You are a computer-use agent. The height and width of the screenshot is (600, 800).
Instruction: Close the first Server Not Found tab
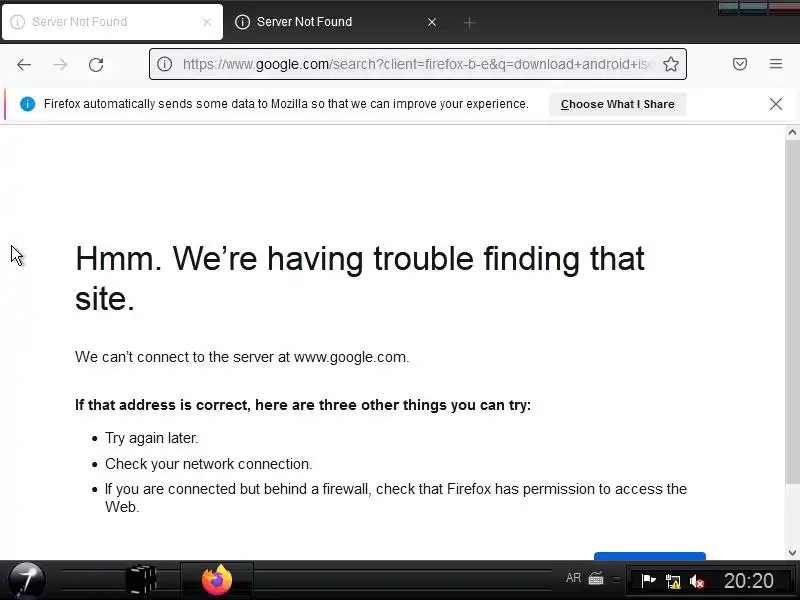point(207,22)
